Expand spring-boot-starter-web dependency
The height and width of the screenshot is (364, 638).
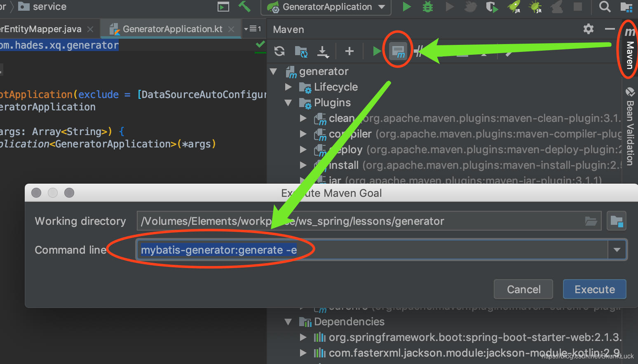303,337
